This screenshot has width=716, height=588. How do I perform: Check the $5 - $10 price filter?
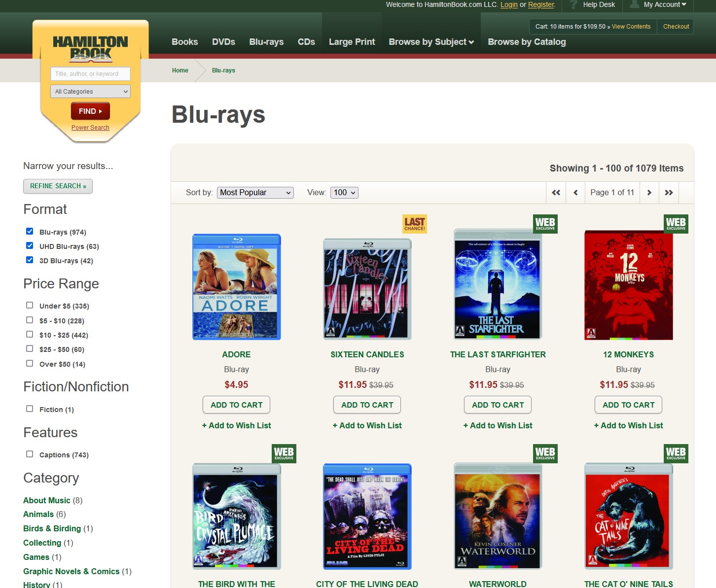pos(30,320)
